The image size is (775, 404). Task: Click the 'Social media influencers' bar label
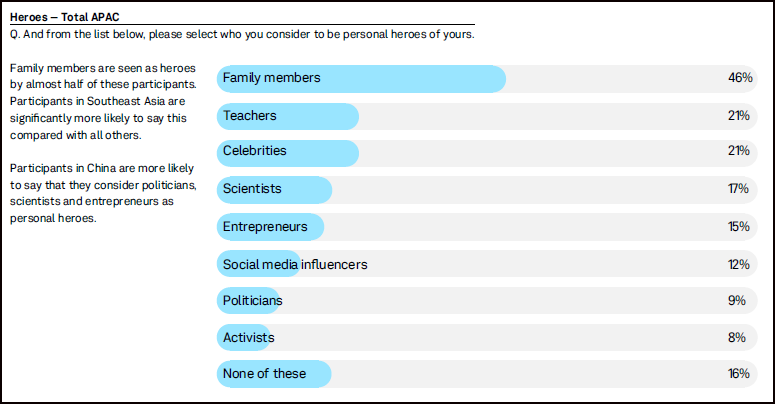tap(295, 264)
